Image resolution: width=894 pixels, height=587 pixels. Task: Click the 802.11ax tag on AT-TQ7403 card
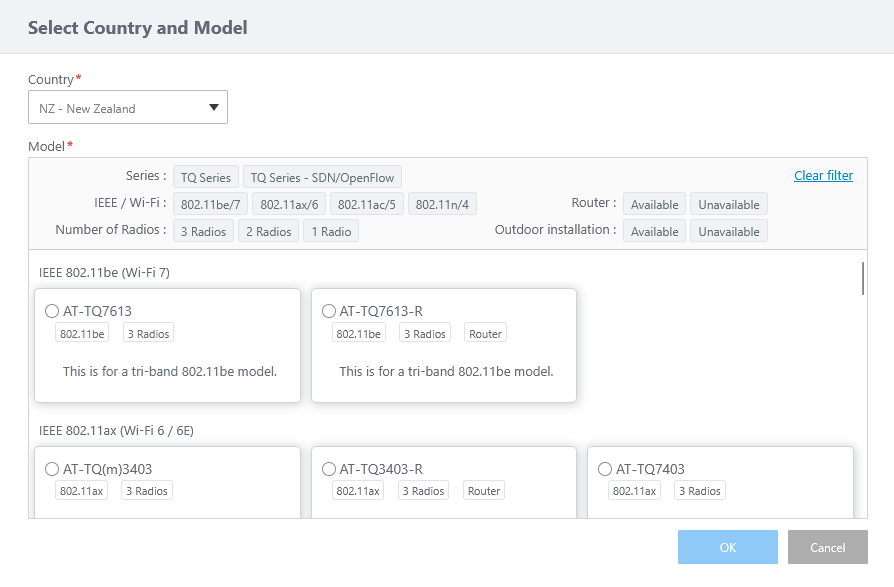click(635, 491)
